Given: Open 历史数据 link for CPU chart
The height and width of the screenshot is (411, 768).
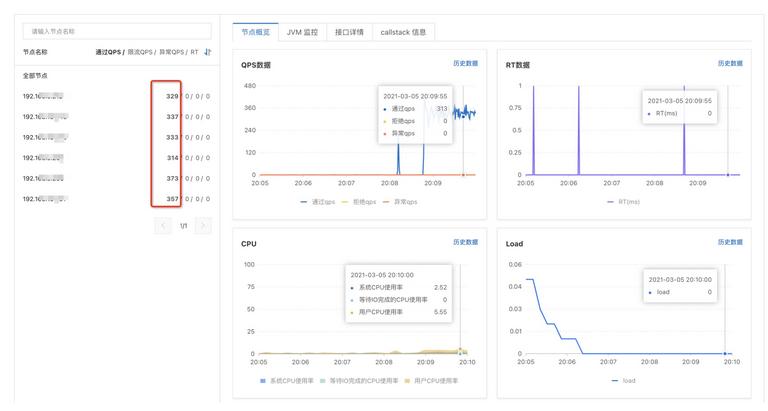Looking at the screenshot, I should pos(465,242).
